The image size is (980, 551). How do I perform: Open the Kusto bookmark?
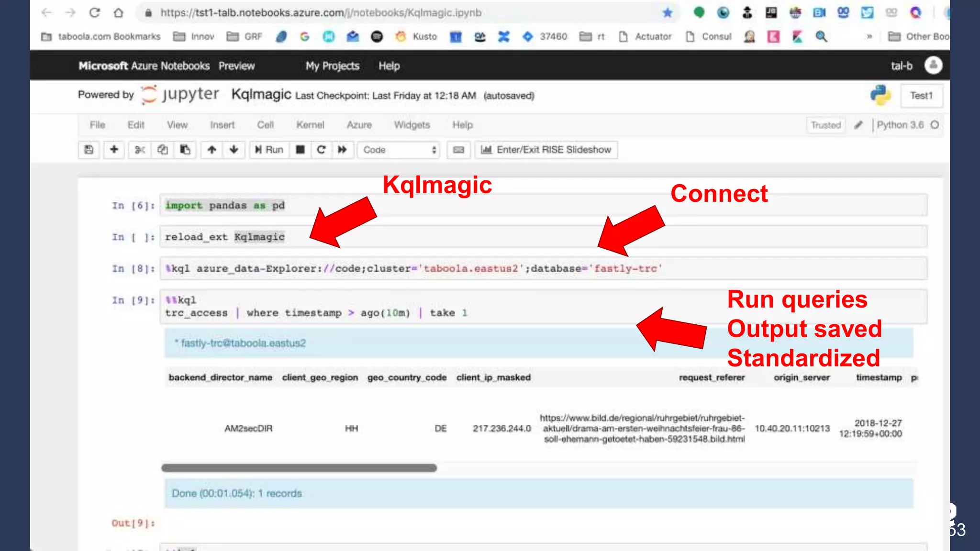point(416,36)
